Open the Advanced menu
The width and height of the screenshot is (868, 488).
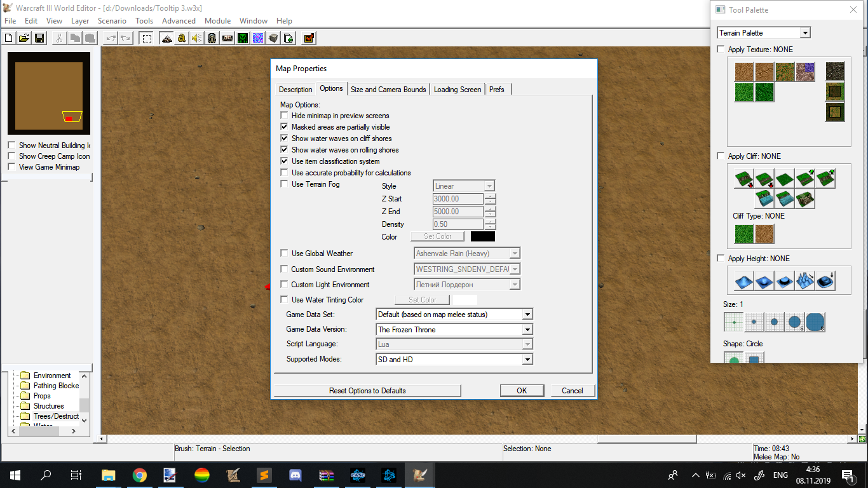[179, 21]
